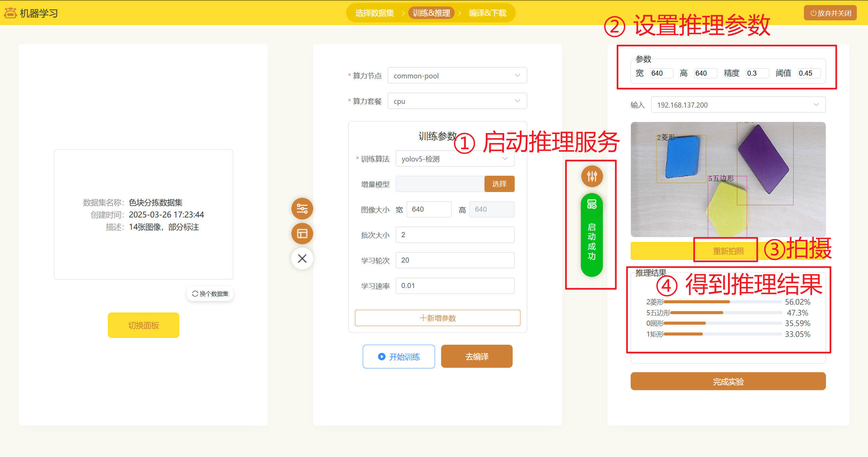Click 换个数据集 refresh icon button
The height and width of the screenshot is (457, 868).
[210, 293]
